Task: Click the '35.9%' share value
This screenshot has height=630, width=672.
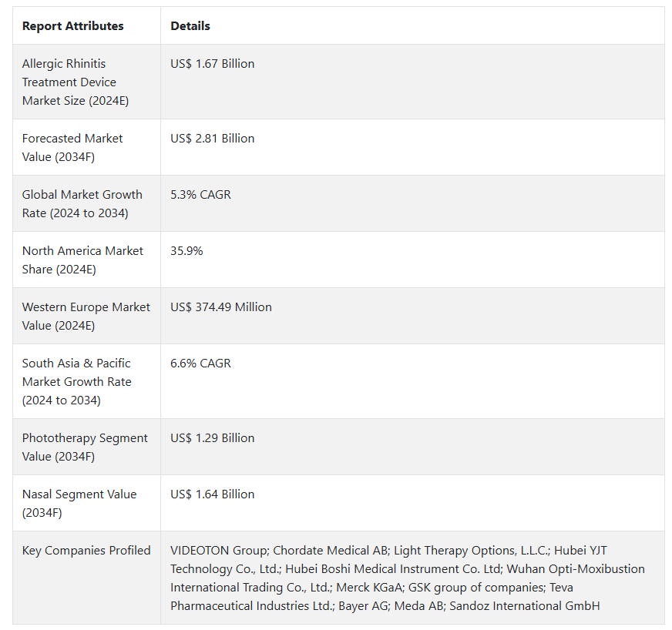Action: (186, 251)
